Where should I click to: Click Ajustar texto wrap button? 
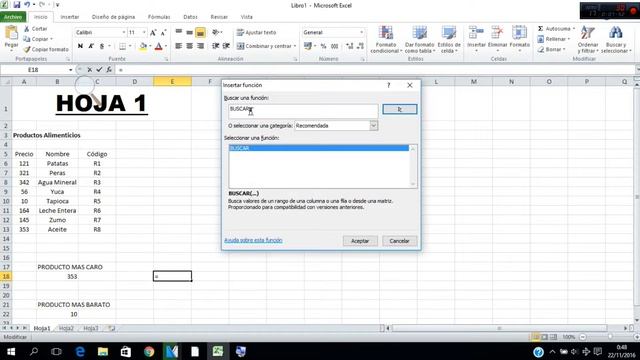click(x=257, y=32)
